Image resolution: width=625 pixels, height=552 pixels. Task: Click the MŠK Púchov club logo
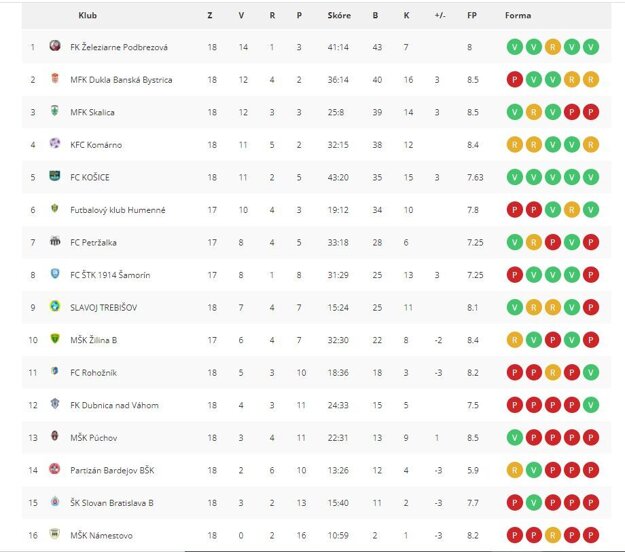[x=55, y=436]
